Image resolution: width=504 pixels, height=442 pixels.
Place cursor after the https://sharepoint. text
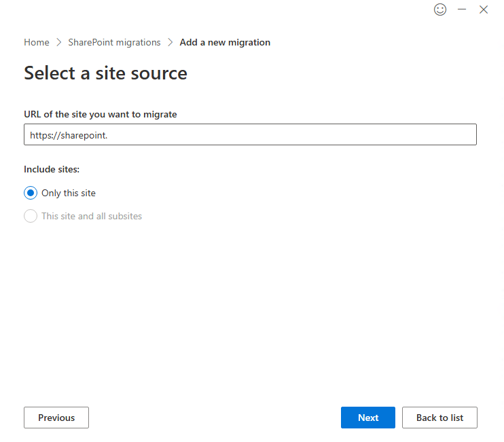(109, 135)
